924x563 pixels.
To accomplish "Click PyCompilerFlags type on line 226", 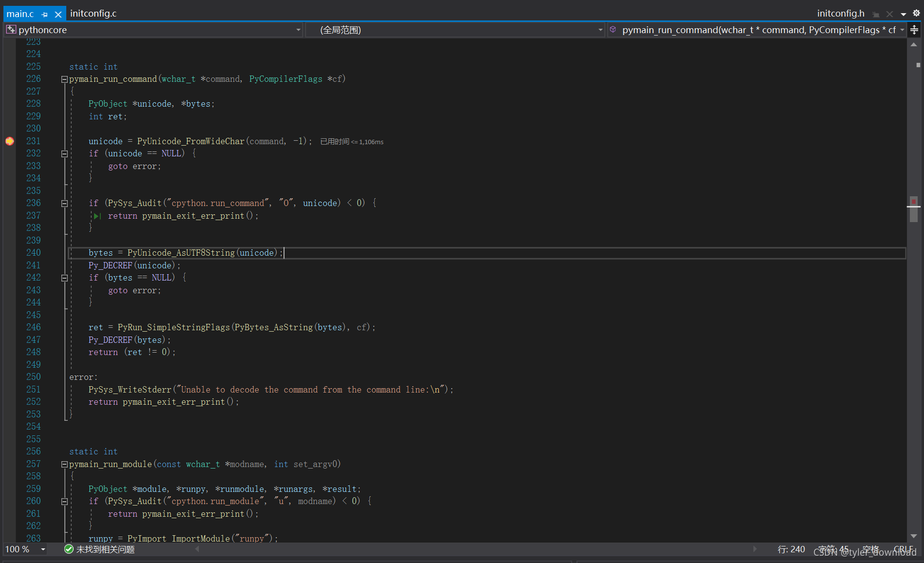I will pyautogui.click(x=286, y=79).
